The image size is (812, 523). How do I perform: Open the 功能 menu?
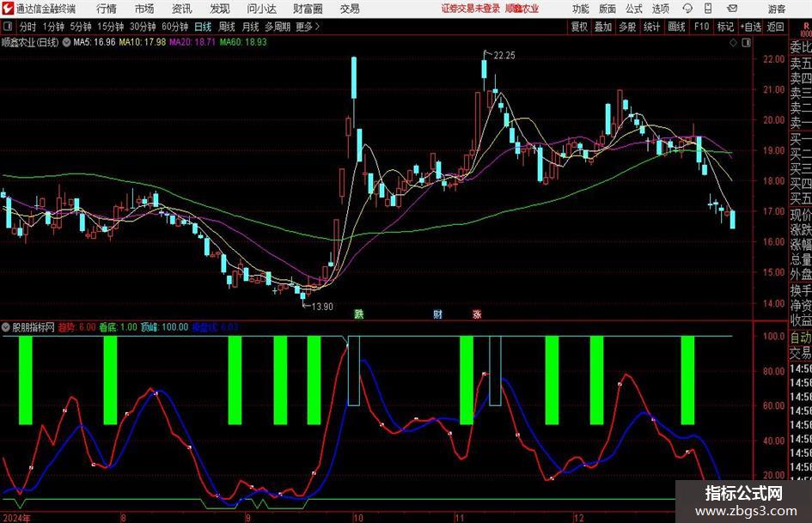coord(581,9)
